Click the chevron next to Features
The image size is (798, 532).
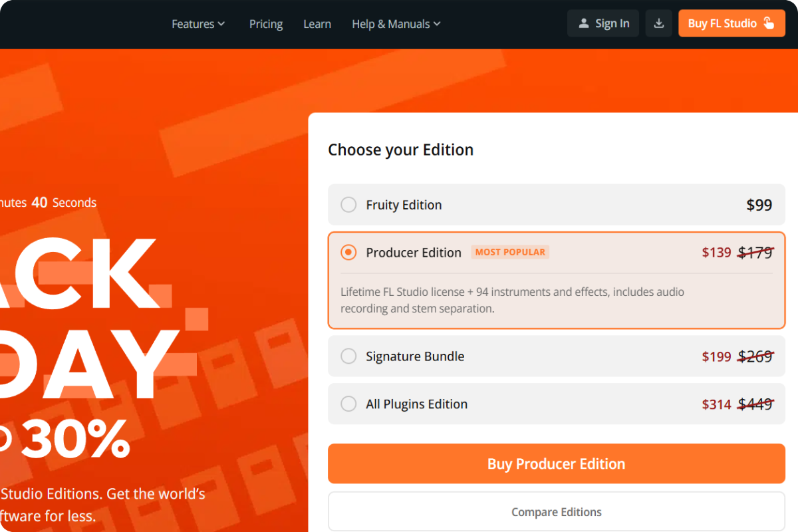coord(221,24)
